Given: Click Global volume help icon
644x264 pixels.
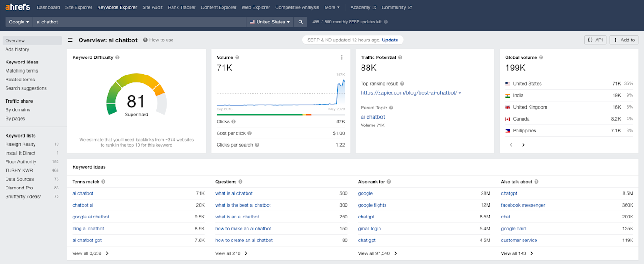Looking at the screenshot, I should [x=541, y=57].
